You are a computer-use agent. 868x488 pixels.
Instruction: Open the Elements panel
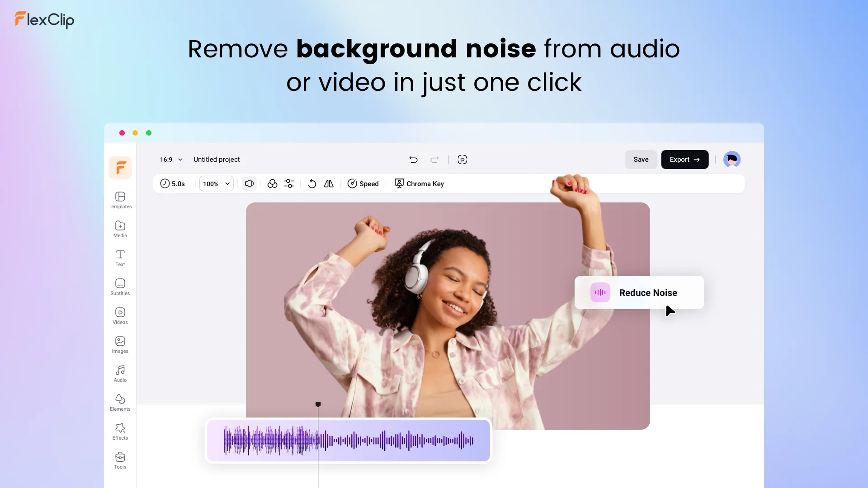(x=120, y=402)
